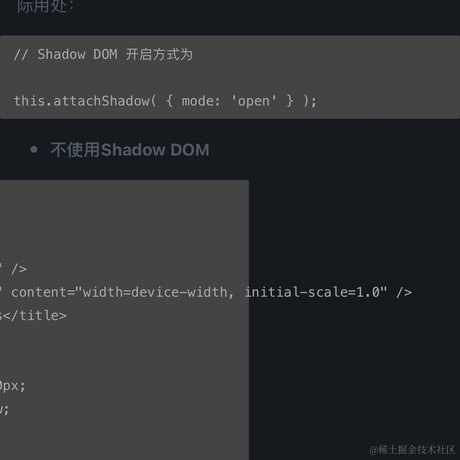Click empty top area of second code block

[x=124, y=217]
